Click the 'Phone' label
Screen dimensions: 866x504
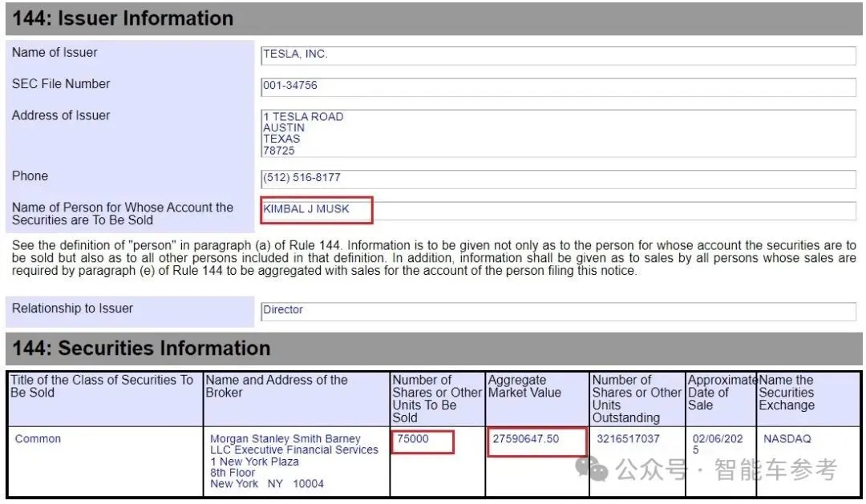pos(30,176)
